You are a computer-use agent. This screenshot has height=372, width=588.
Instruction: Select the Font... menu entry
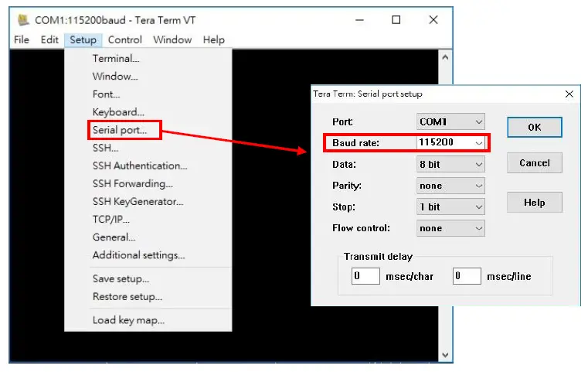pyautogui.click(x=106, y=94)
